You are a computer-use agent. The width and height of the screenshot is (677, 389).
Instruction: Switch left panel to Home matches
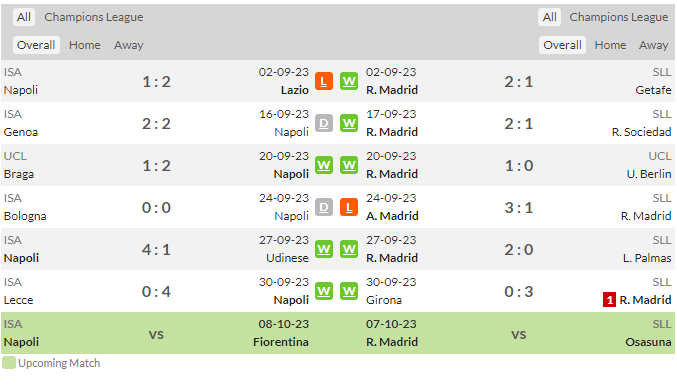pos(85,45)
